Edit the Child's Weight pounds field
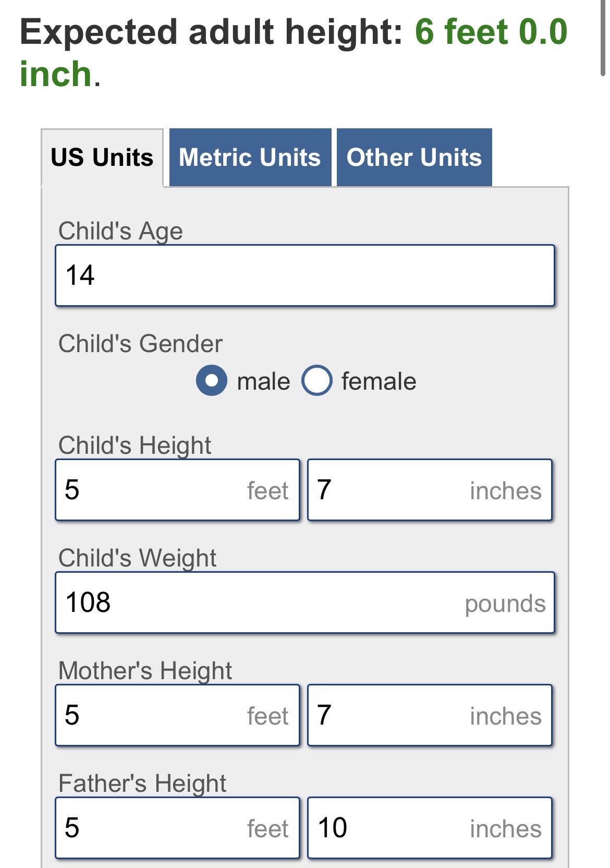The width and height of the screenshot is (610, 868). [x=304, y=602]
